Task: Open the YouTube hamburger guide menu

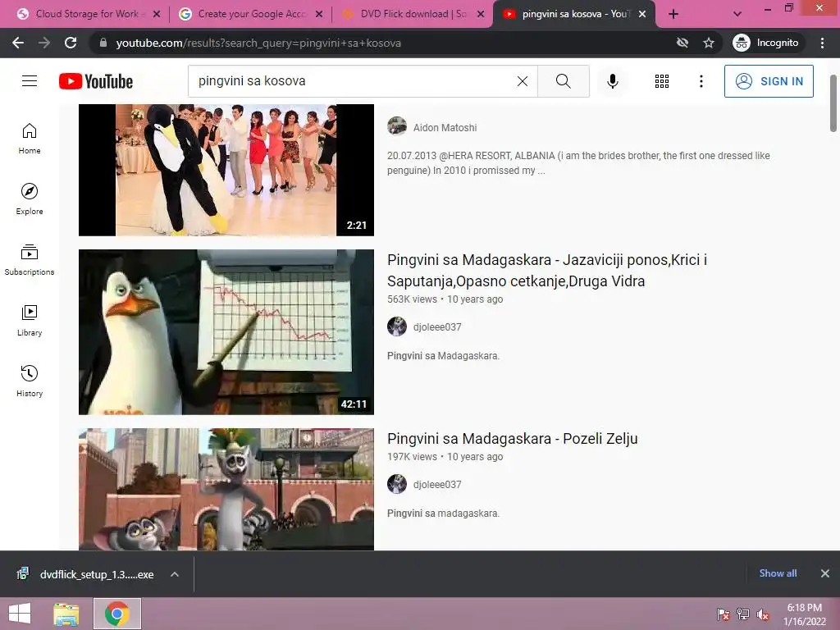Action: tap(30, 81)
